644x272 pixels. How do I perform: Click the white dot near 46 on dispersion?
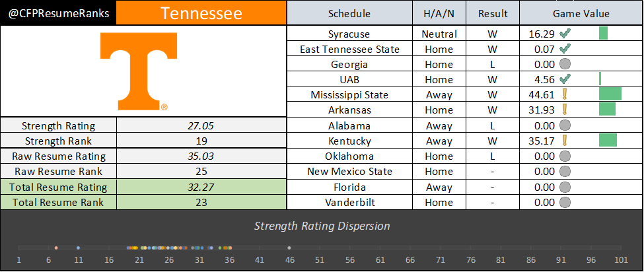289,248
